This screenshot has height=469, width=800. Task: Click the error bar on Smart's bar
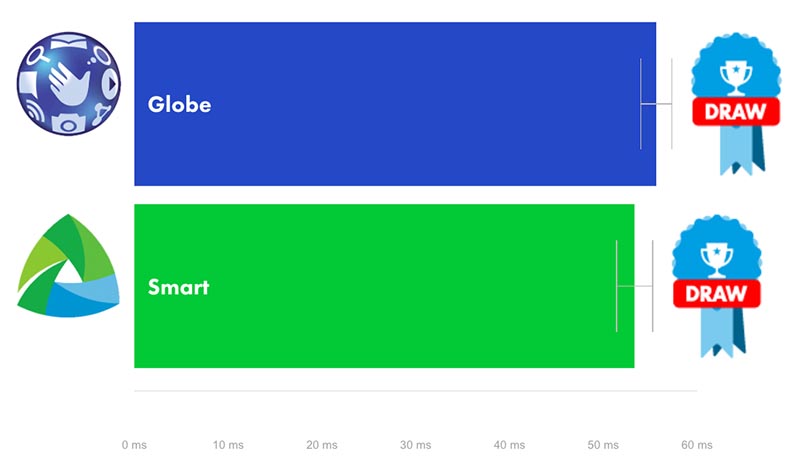[635, 286]
